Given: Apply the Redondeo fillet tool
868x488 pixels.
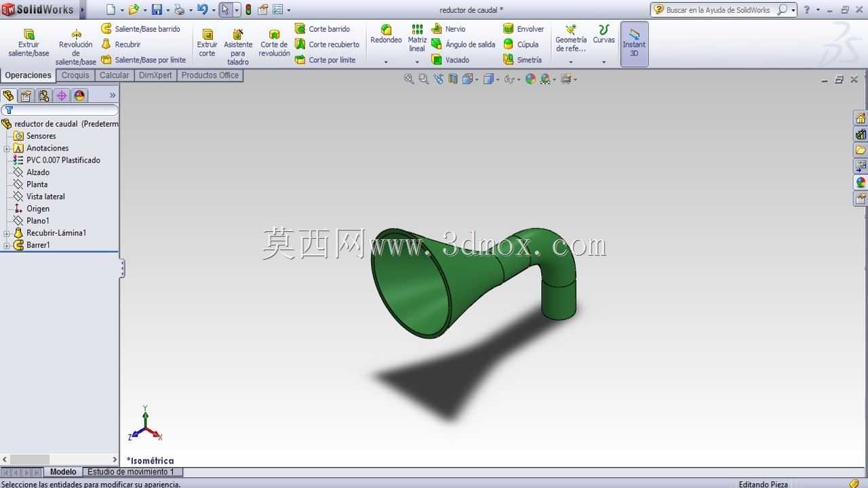Looking at the screenshot, I should (x=386, y=35).
